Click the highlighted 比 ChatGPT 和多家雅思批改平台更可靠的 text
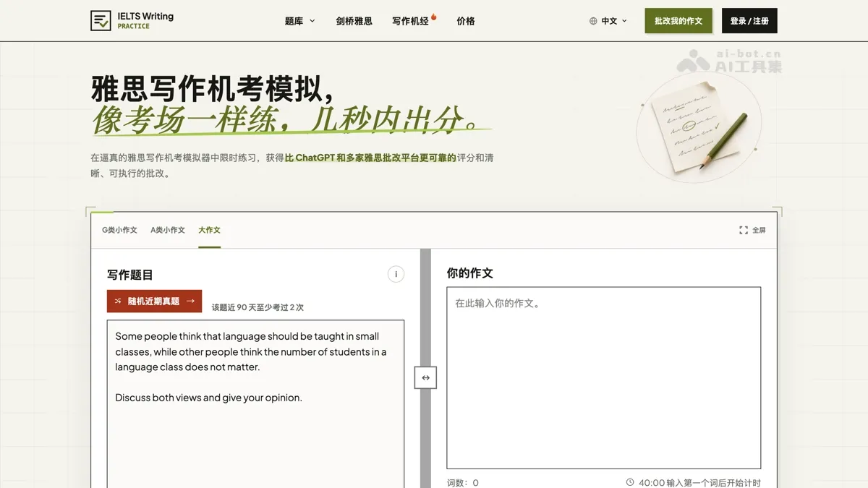The image size is (868, 488). pos(370,158)
